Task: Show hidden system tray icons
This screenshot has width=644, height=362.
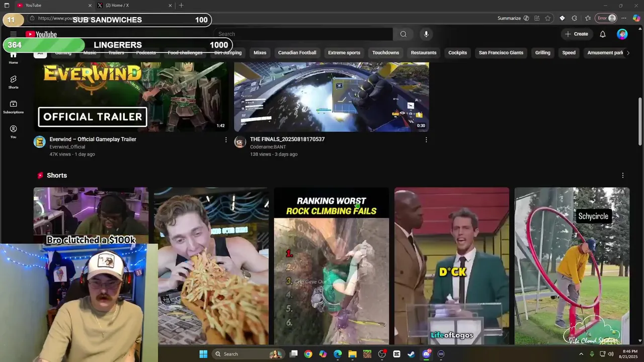Action: pyautogui.click(x=581, y=354)
